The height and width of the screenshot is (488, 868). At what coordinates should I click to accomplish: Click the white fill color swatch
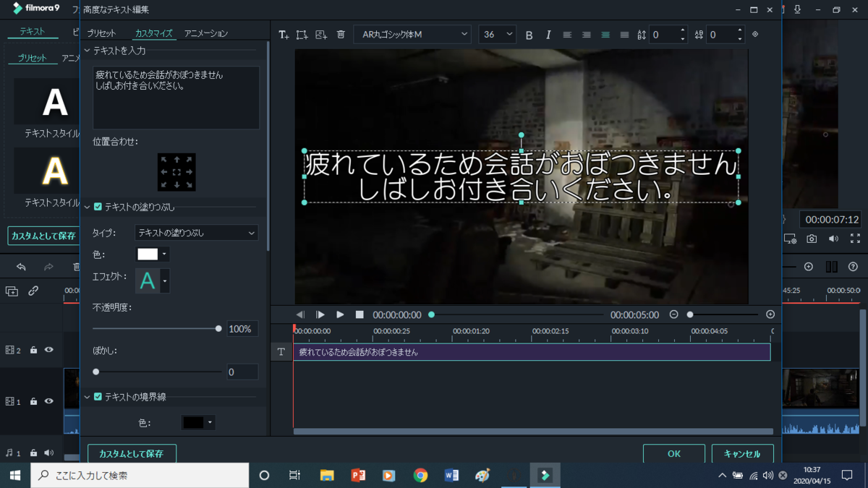tap(148, 254)
